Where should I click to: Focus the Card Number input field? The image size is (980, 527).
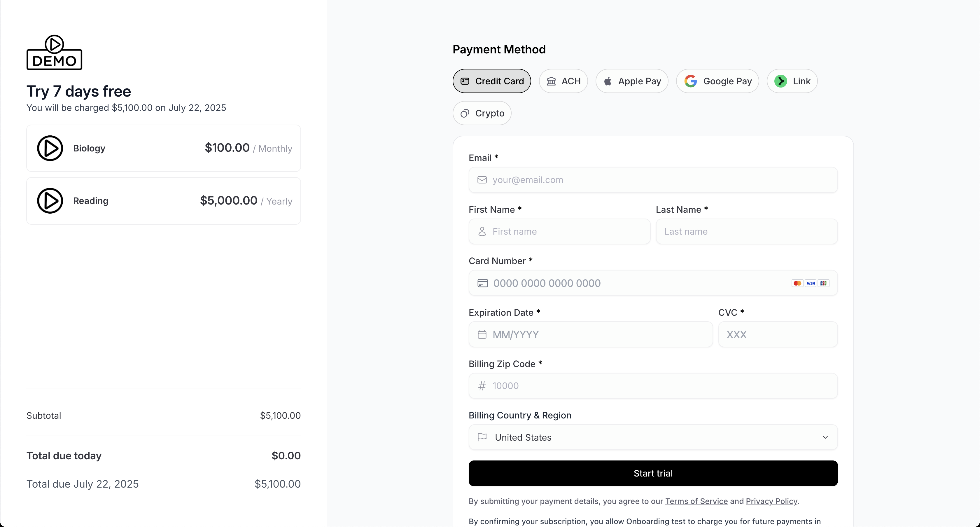(x=653, y=283)
